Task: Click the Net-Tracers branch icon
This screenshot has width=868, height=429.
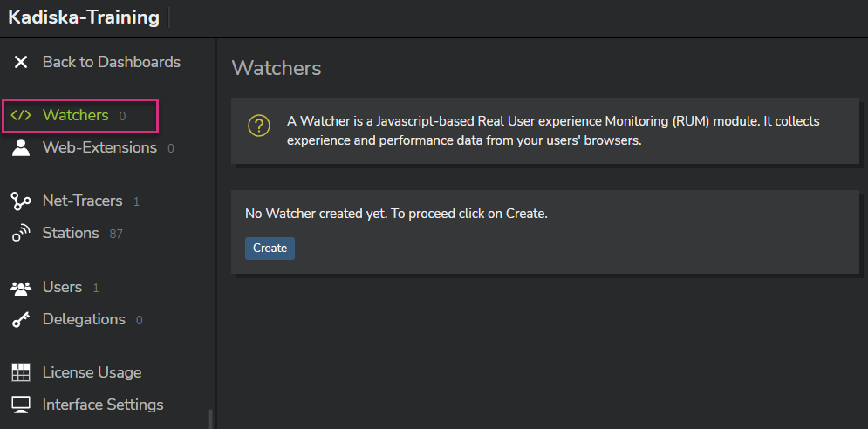Action: [x=20, y=201]
